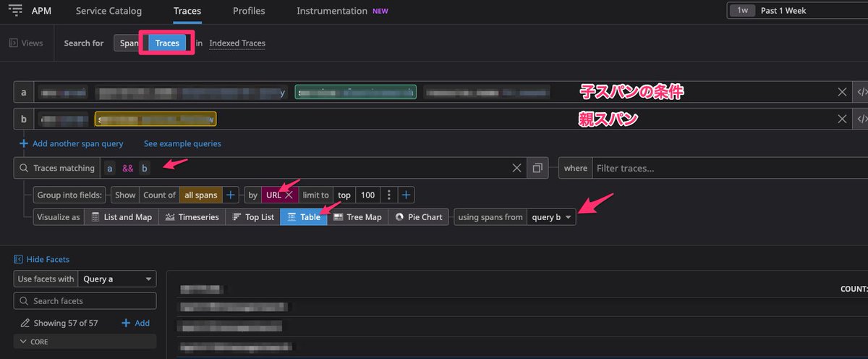Image resolution: width=868 pixels, height=359 pixels.
Task: Click Add facet button
Action: (x=135, y=323)
